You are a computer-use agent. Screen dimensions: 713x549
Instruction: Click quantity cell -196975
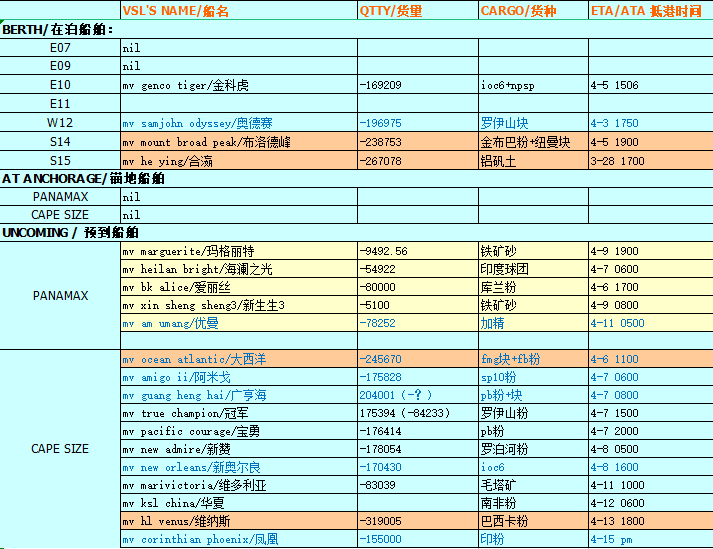[x=418, y=123]
